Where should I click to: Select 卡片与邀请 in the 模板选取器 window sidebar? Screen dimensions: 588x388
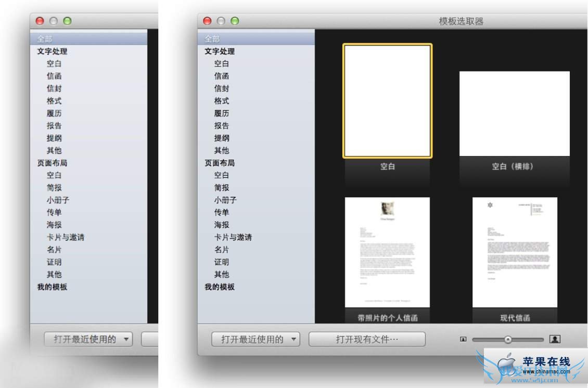(233, 238)
